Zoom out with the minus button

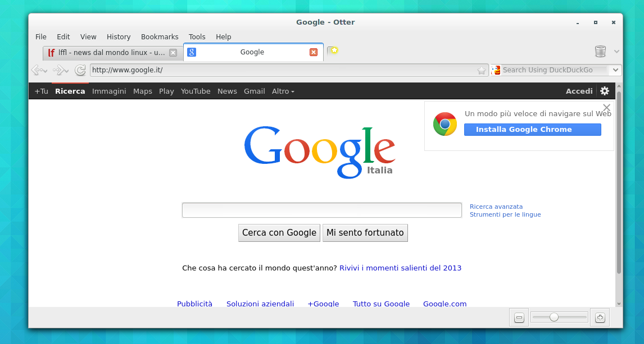[x=519, y=318]
